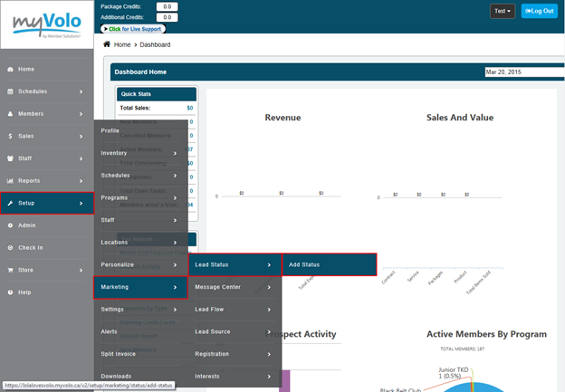Click the Store cart icon in sidebar
This screenshot has height=392, width=565.
coord(10,269)
